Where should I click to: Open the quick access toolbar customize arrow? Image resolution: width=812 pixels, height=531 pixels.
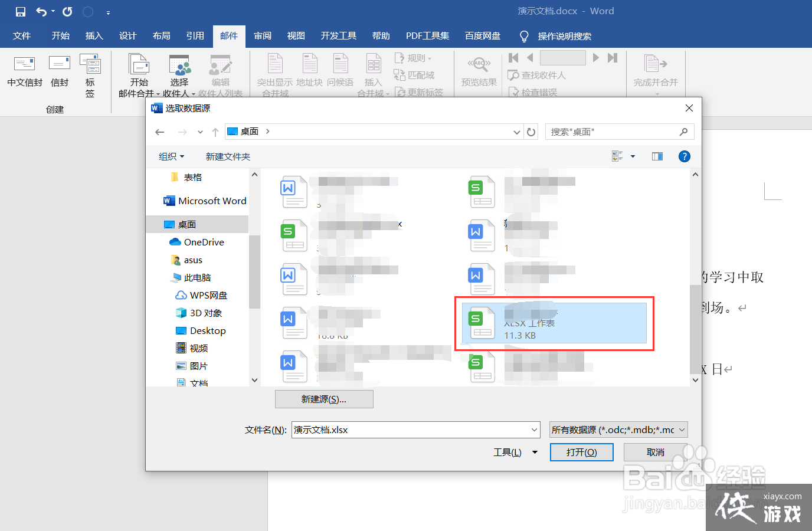pyautogui.click(x=108, y=12)
